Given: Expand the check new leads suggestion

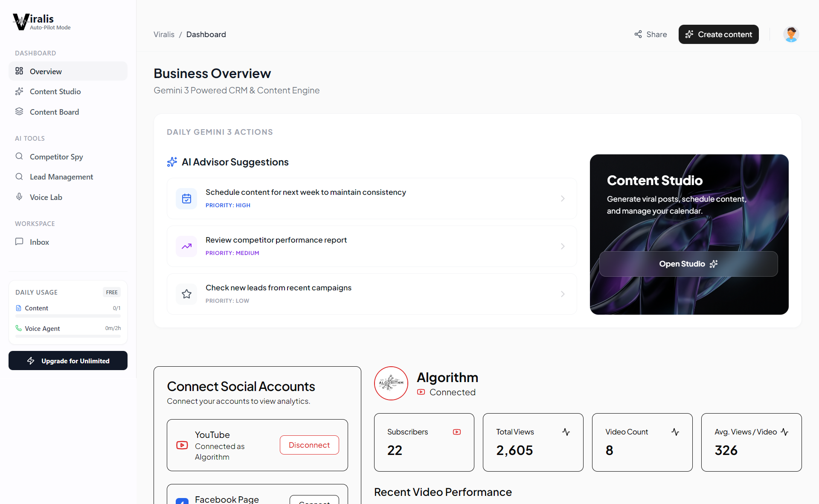Looking at the screenshot, I should [x=563, y=294].
